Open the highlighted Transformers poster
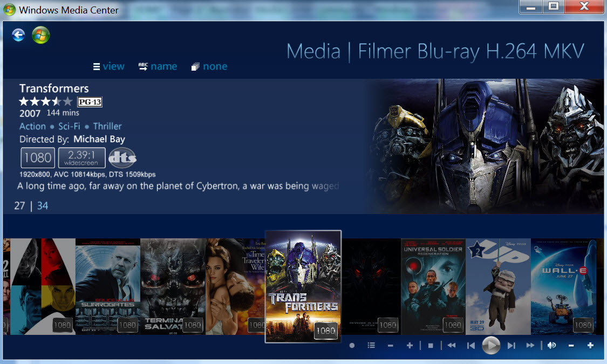Viewport: 607px width, 364px height. tap(303, 286)
